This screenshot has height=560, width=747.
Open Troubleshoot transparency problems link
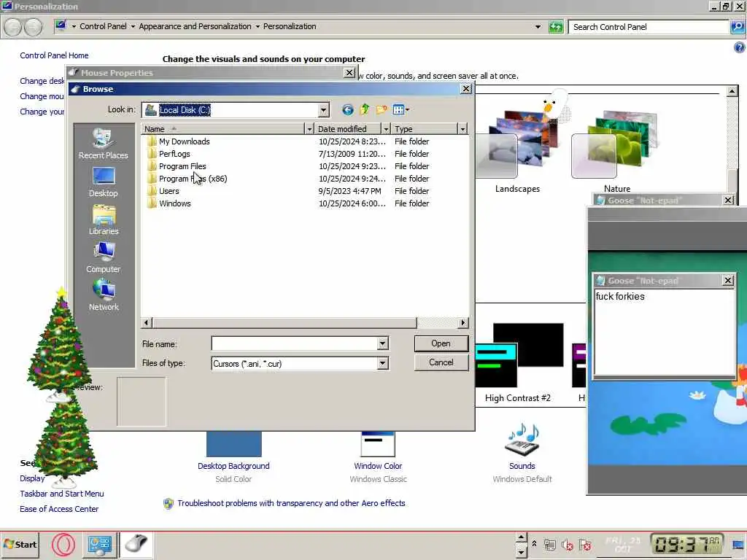coord(292,503)
